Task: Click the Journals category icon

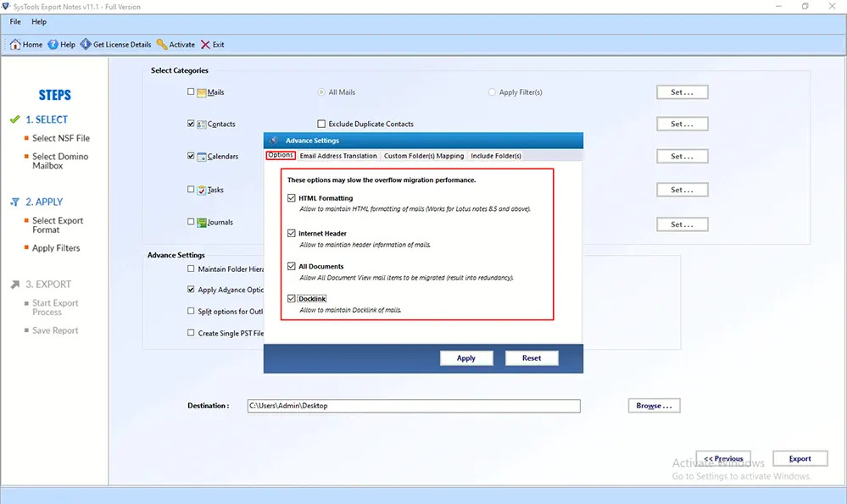Action: tap(202, 222)
